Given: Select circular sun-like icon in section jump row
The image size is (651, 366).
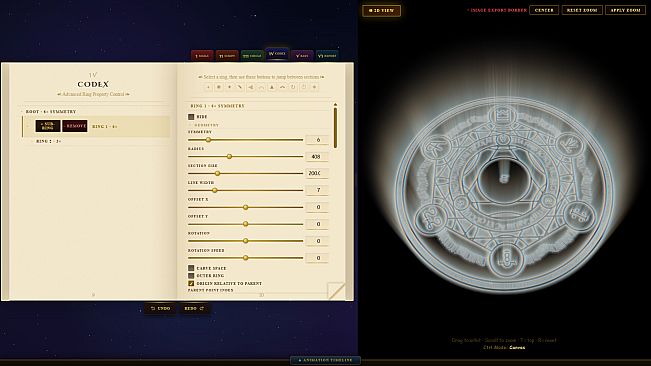Looking at the screenshot, I should (219, 87).
